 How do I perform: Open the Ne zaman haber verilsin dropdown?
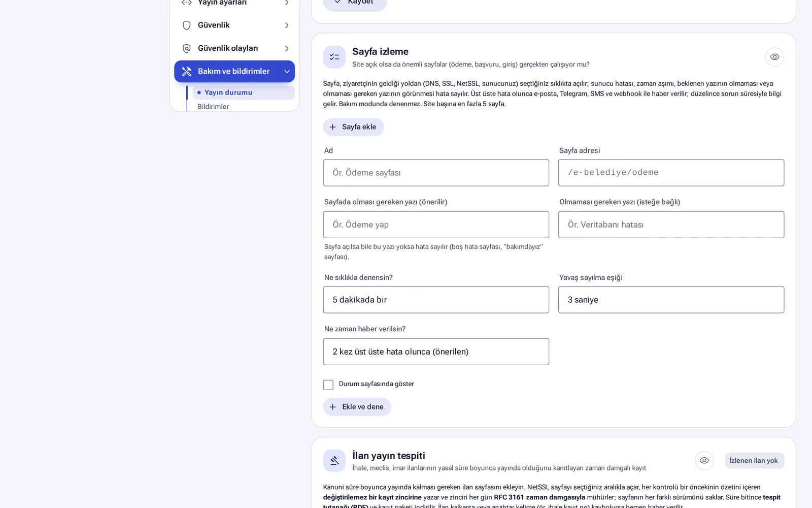pyautogui.click(x=436, y=352)
